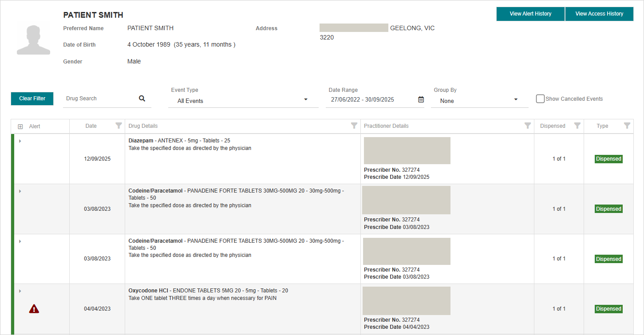The height and width of the screenshot is (335, 644).
Task: Click the Practitioner Details filter icon
Action: [x=527, y=126]
